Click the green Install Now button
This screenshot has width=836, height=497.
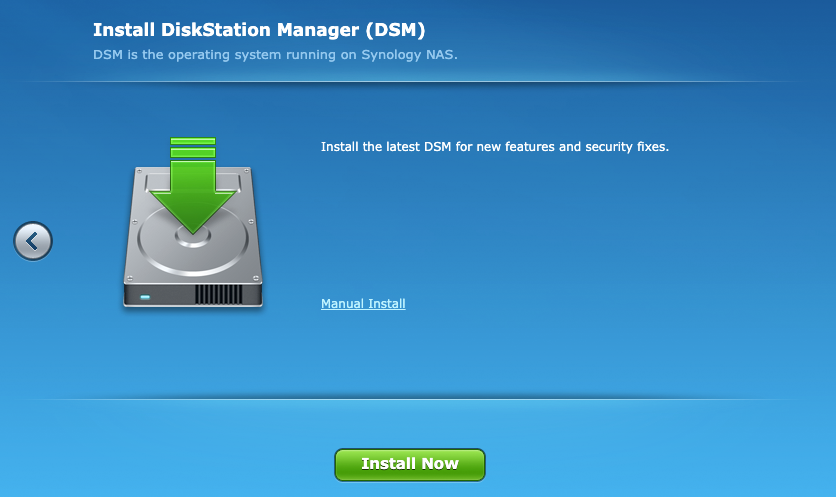pyautogui.click(x=410, y=464)
